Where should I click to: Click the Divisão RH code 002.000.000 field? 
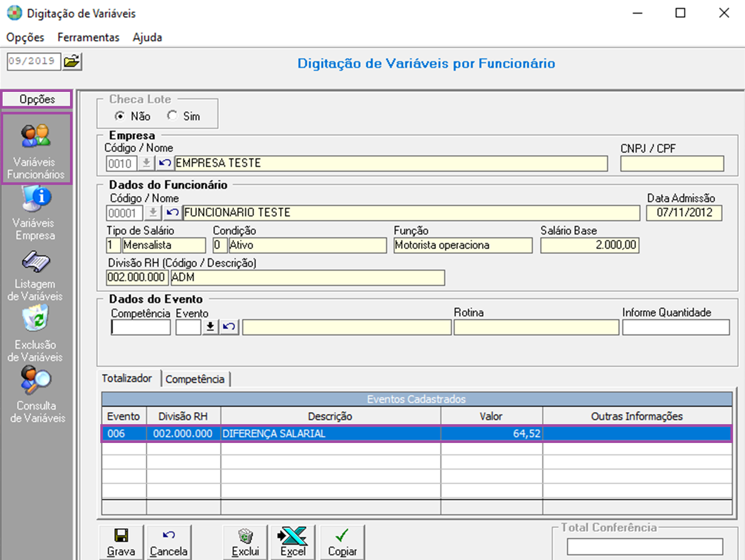pyautogui.click(x=137, y=277)
